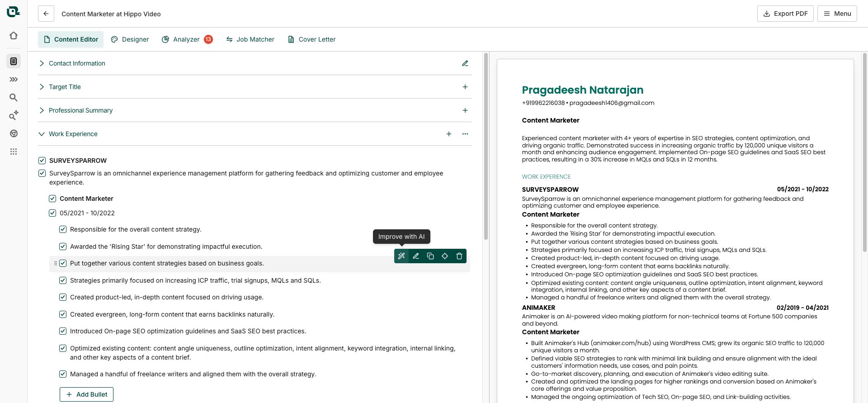Viewport: 868px width, 403px height.
Task: Go back using the arrow button
Action: [x=46, y=14]
